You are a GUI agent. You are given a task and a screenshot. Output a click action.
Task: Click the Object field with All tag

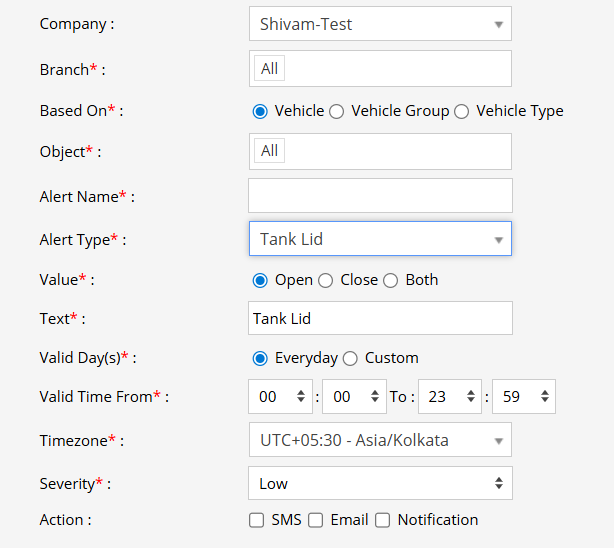[379, 151]
